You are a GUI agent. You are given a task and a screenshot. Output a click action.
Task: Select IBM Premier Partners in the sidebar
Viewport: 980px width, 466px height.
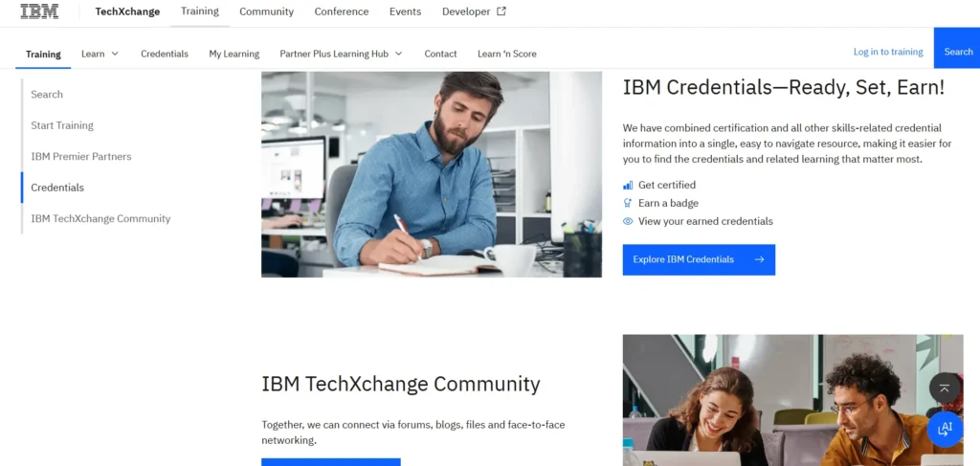(81, 156)
